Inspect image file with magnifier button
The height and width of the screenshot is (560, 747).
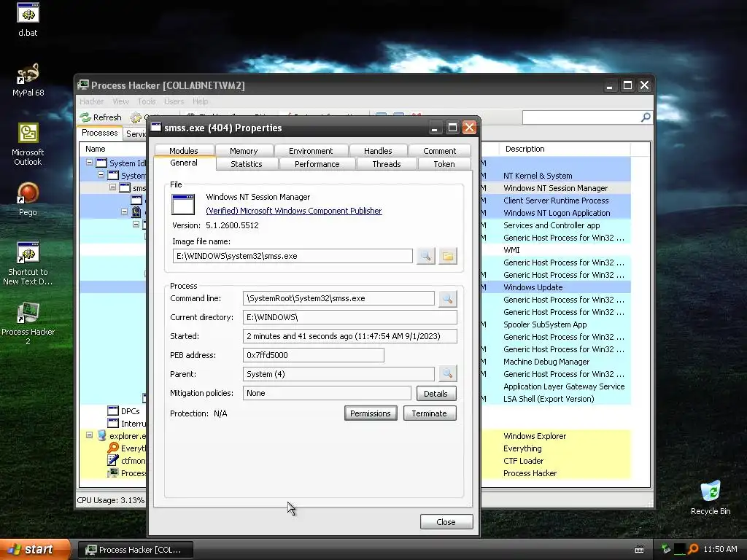coord(425,256)
